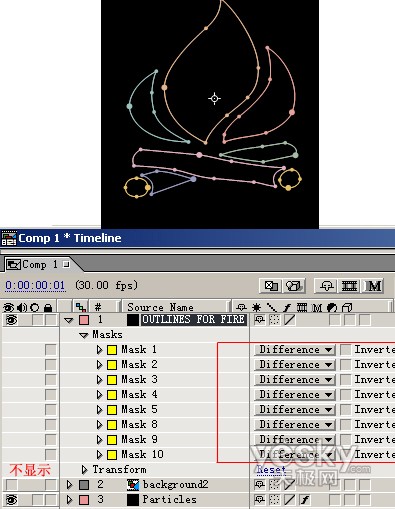Toggle quality switch on Particles layer
Image resolution: width=395 pixels, height=509 pixels.
[289, 499]
